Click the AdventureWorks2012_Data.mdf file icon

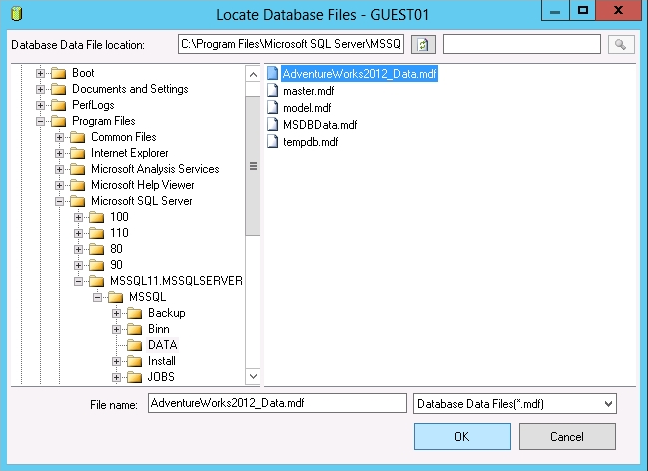[x=272, y=74]
